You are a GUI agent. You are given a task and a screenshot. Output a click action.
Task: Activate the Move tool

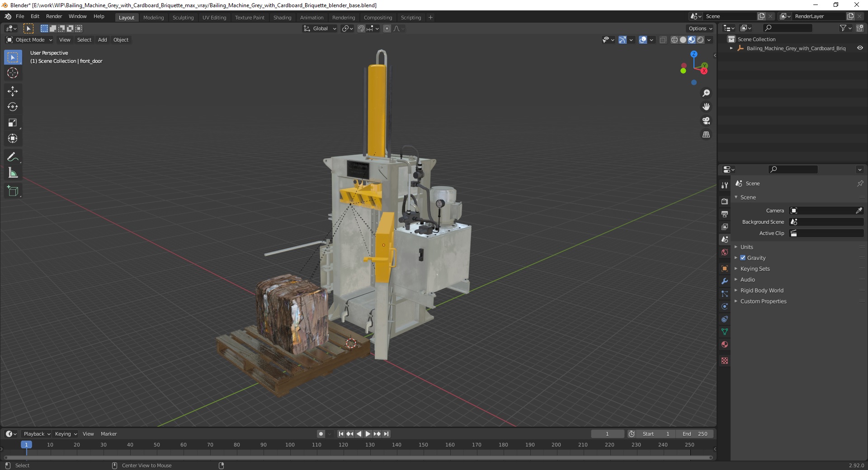click(13, 91)
